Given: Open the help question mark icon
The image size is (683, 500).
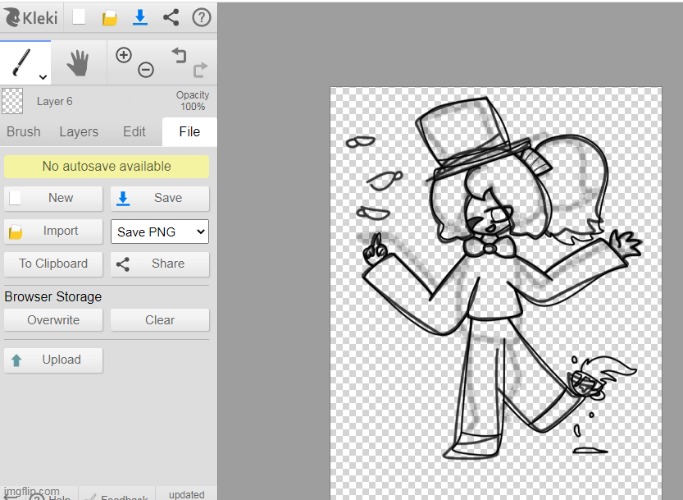Looking at the screenshot, I should tap(201, 17).
